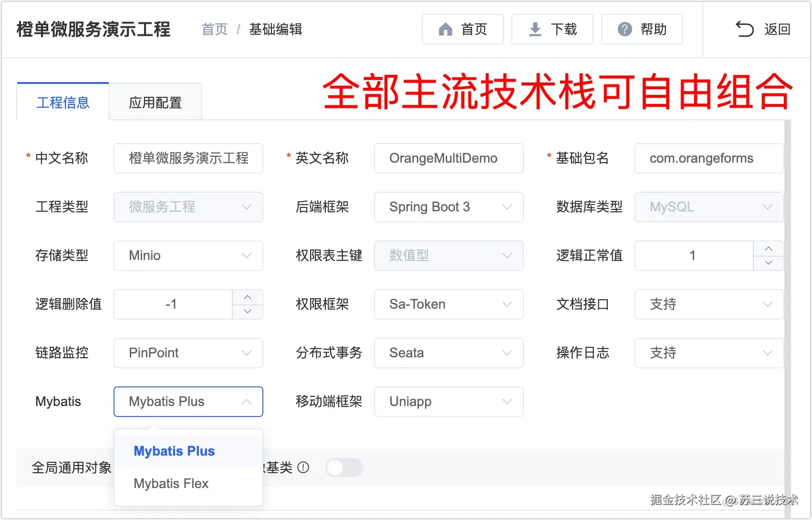Increase the 逻辑正常值 value with up arrow
This screenshot has width=812, height=520.
point(768,249)
